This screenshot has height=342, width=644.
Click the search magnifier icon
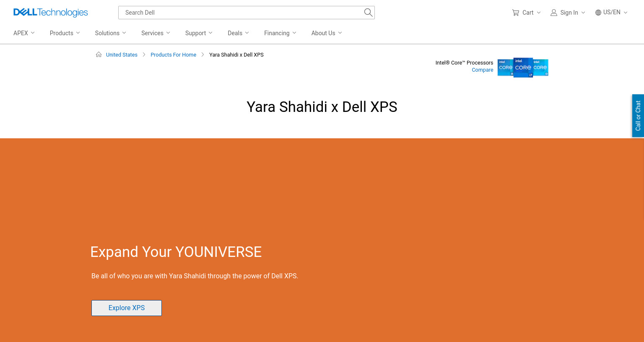368,13
